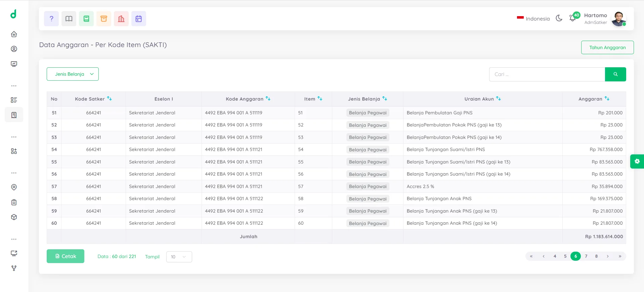
Task: Select 'Belanja Pembulatan Gaji PNS' cell
Action: tap(439, 113)
